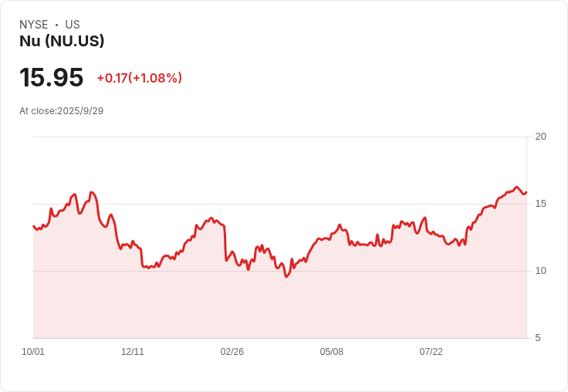Viewport: 568px width, 392px height.
Task: Click the starting point of the price line
Action: point(33,226)
